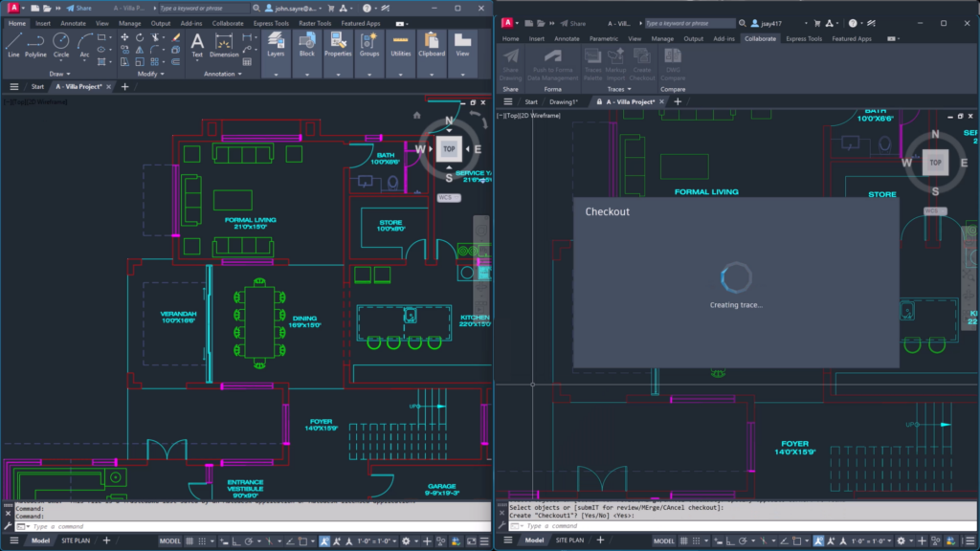The height and width of the screenshot is (551, 980).
Task: Click Push to Forma Data Management
Action: [x=552, y=65]
